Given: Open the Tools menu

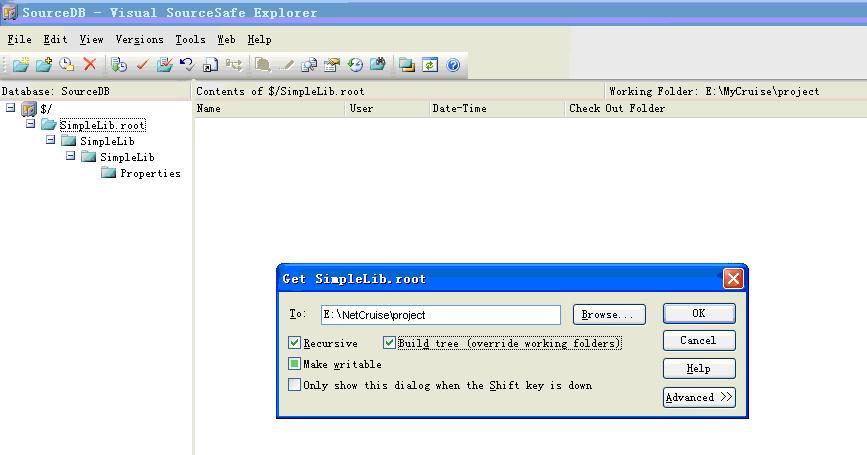Looking at the screenshot, I should pos(190,39).
